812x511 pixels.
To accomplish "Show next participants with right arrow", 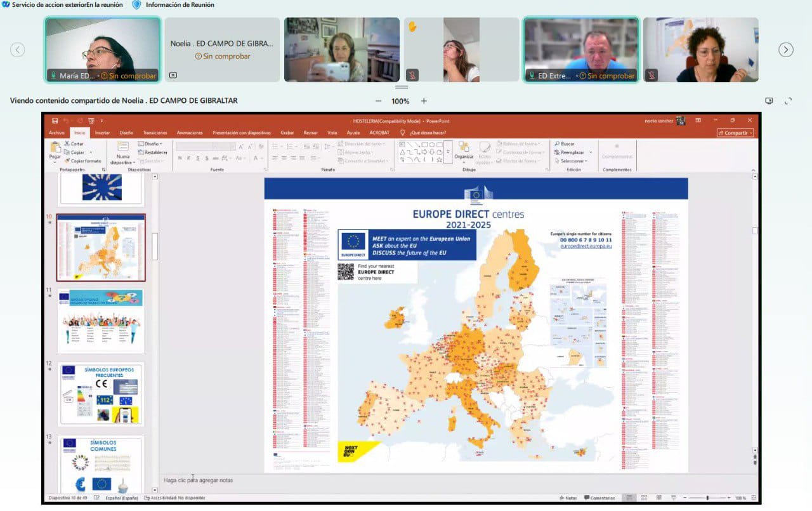I will [x=785, y=50].
